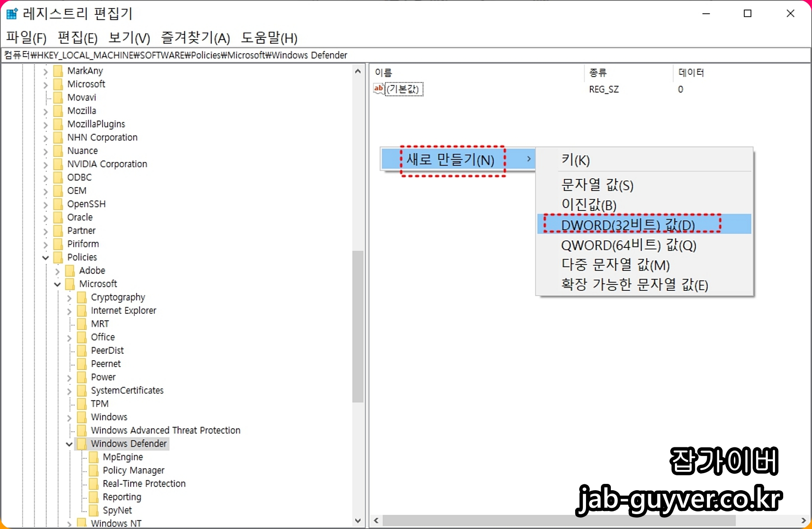Viewport: 812px width, 529px height.
Task: Click the Nuance folder icon
Action: [x=58, y=151]
